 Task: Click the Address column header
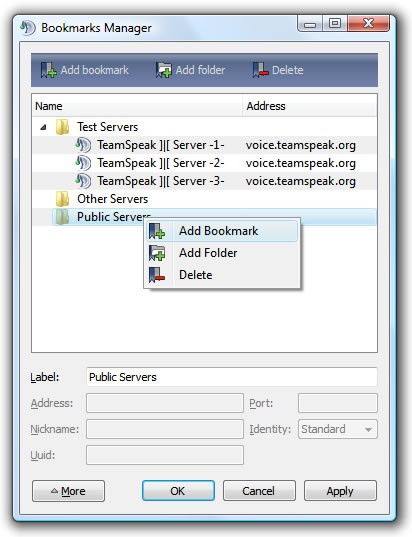[310, 106]
